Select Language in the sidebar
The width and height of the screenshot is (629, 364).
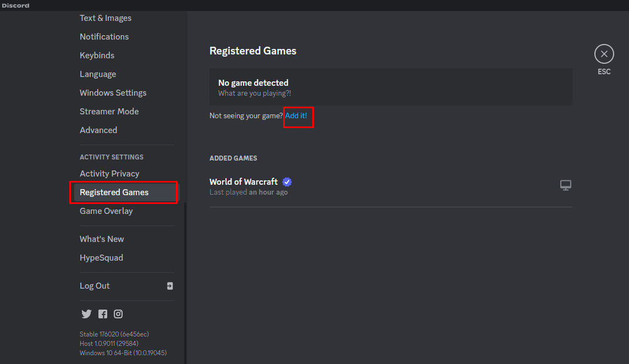(x=98, y=74)
